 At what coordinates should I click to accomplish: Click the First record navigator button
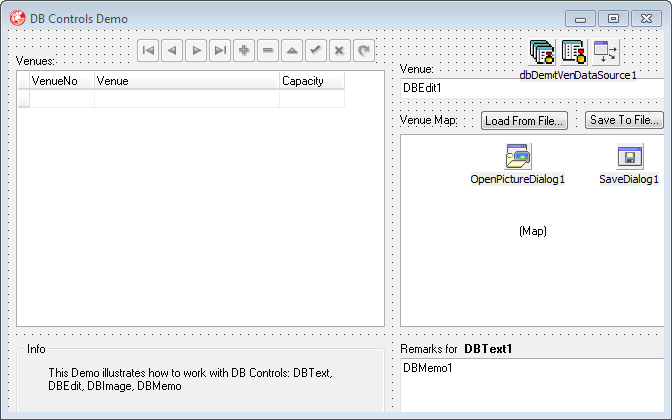click(148, 50)
